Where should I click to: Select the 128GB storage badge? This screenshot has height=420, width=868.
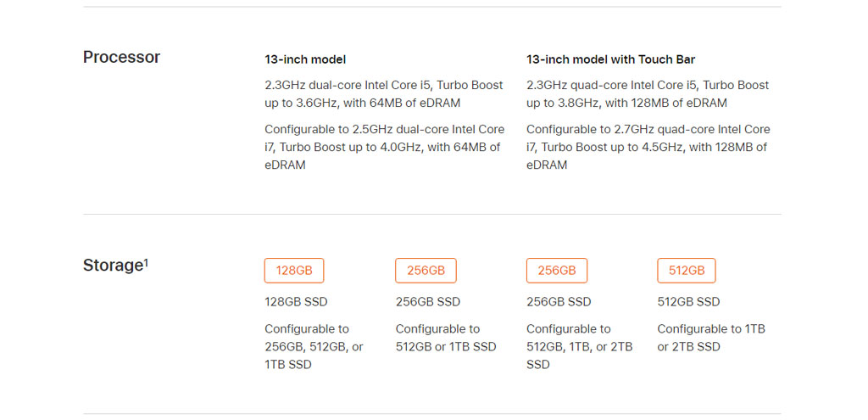pos(294,271)
